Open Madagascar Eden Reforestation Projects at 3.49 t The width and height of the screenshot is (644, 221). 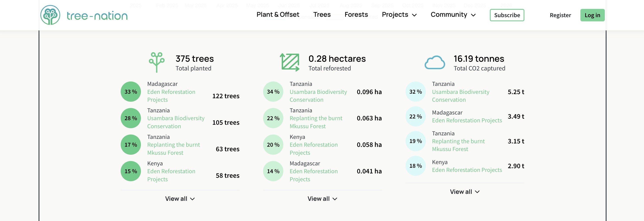pyautogui.click(x=467, y=120)
